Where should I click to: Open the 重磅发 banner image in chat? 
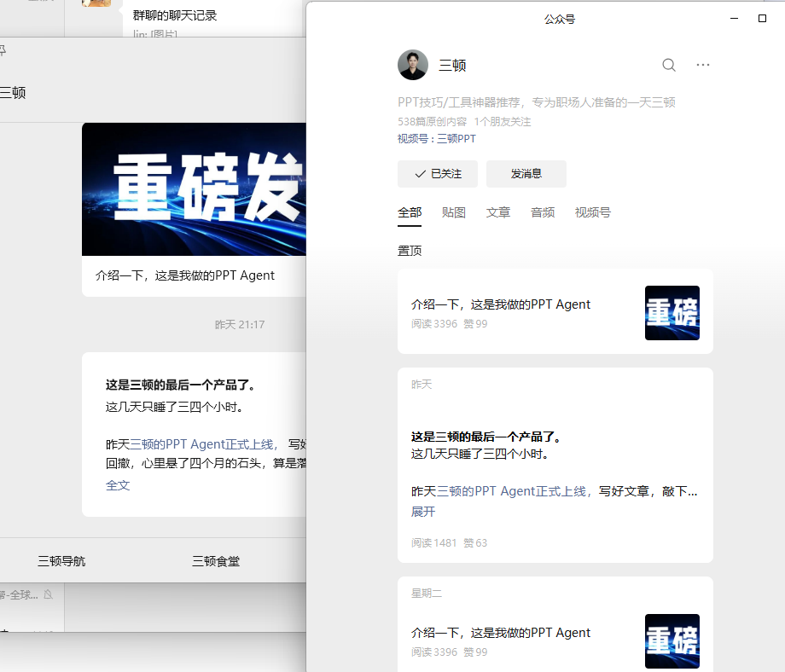194,189
